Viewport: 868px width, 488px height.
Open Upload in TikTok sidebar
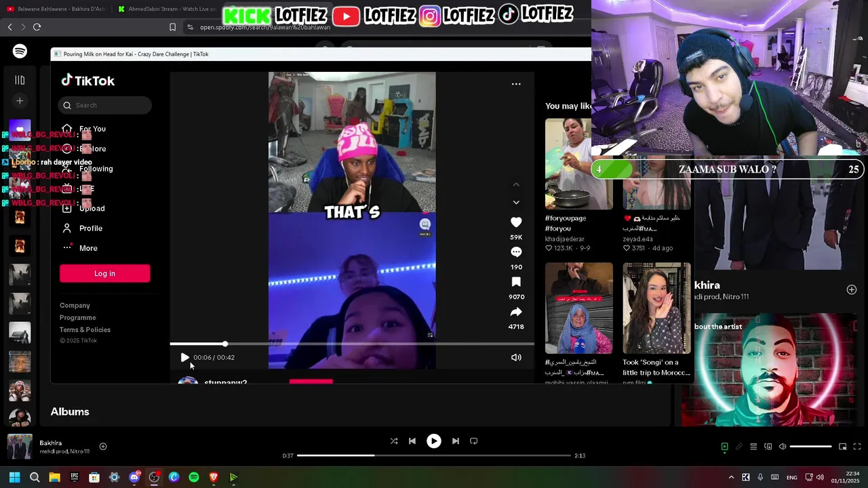pos(92,209)
